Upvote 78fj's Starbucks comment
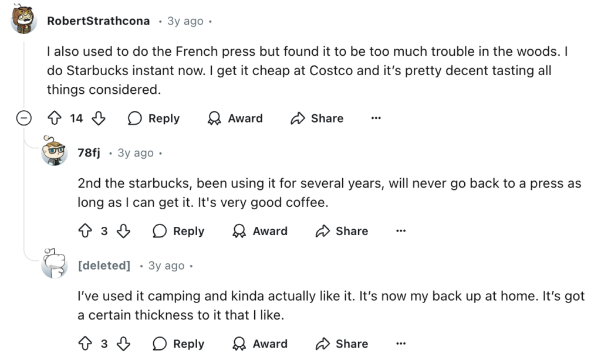Image resolution: width=601 pixels, height=364 pixels. [x=85, y=231]
